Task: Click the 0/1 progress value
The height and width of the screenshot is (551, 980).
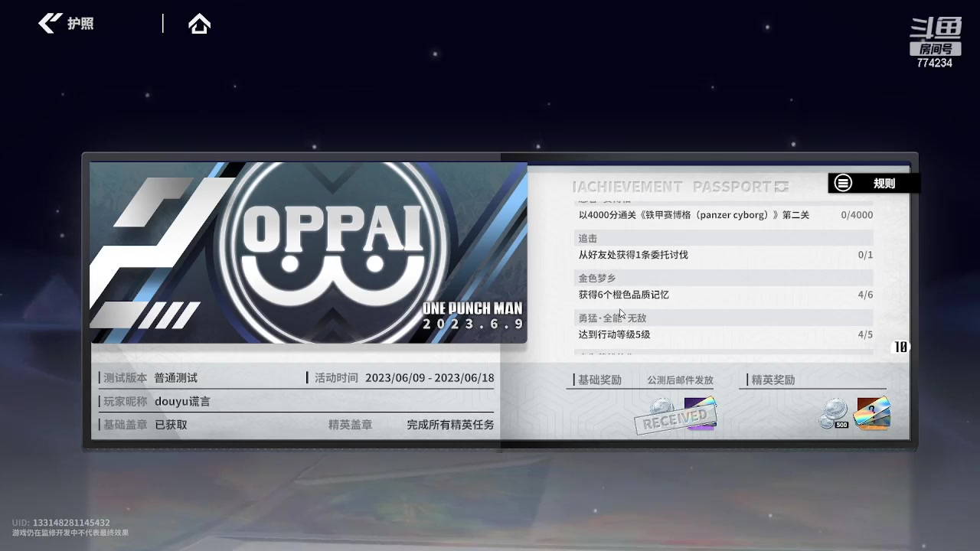Action: pos(865,255)
